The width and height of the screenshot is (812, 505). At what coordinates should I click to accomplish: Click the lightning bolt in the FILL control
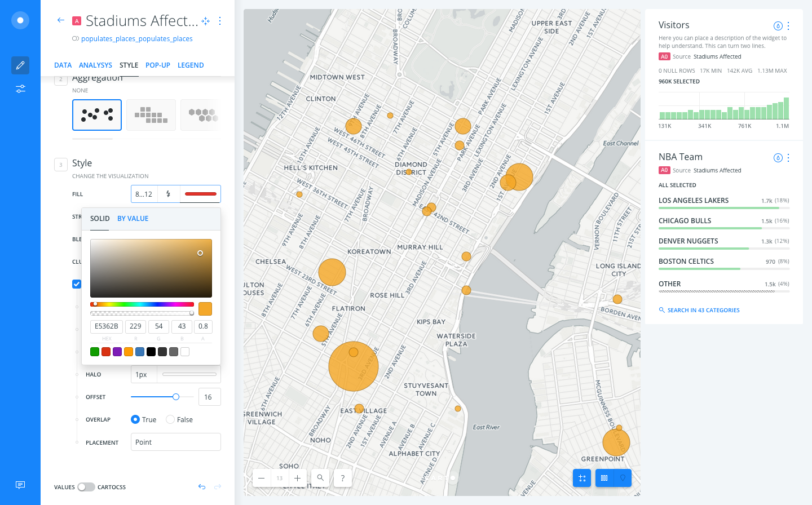[x=168, y=193]
